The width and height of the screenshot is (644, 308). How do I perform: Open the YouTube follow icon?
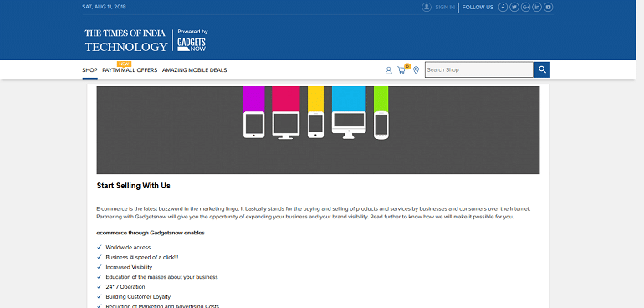(549, 7)
